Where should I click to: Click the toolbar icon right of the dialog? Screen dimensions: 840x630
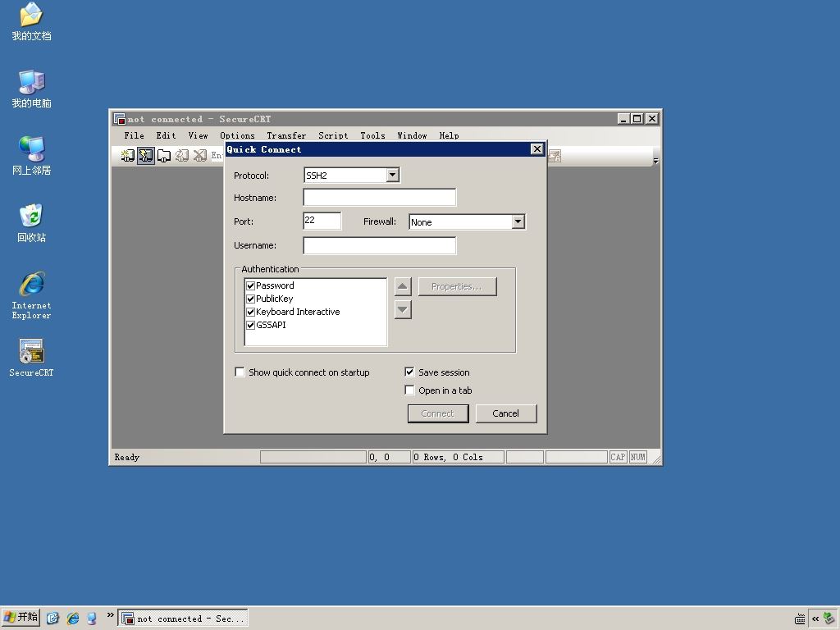(555, 156)
